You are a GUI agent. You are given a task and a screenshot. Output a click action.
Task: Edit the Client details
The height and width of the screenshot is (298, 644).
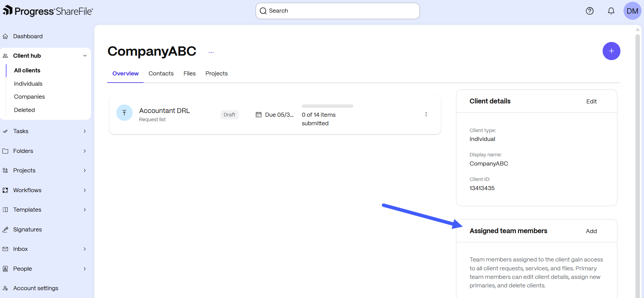591,101
